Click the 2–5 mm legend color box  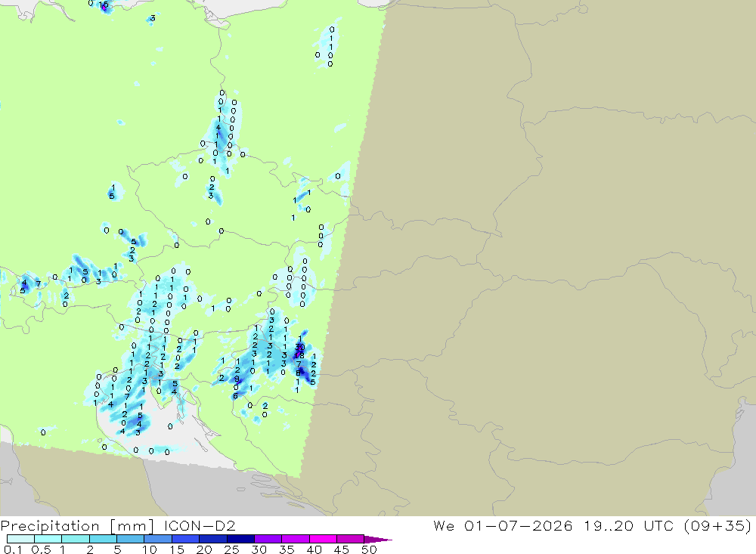click(103, 539)
